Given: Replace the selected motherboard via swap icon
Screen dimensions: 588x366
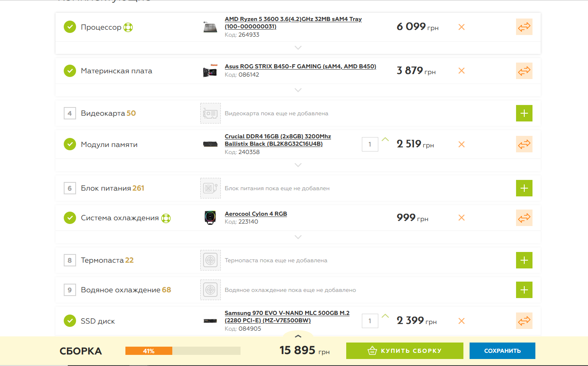Looking at the screenshot, I should tap(524, 71).
